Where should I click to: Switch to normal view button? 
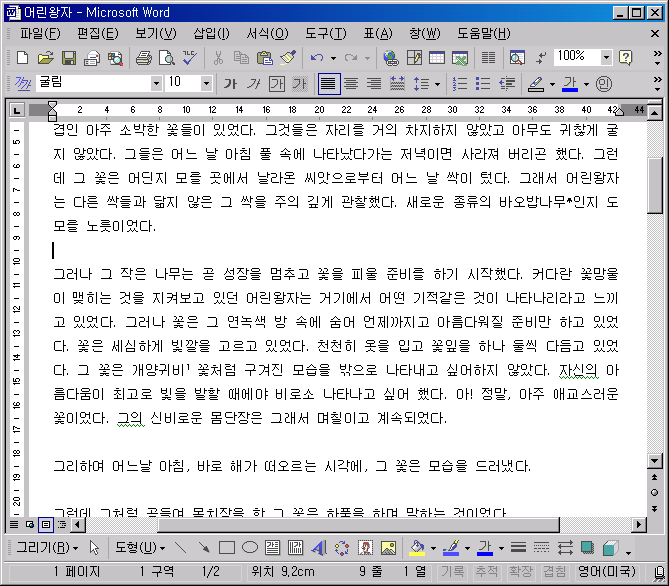click(x=14, y=524)
